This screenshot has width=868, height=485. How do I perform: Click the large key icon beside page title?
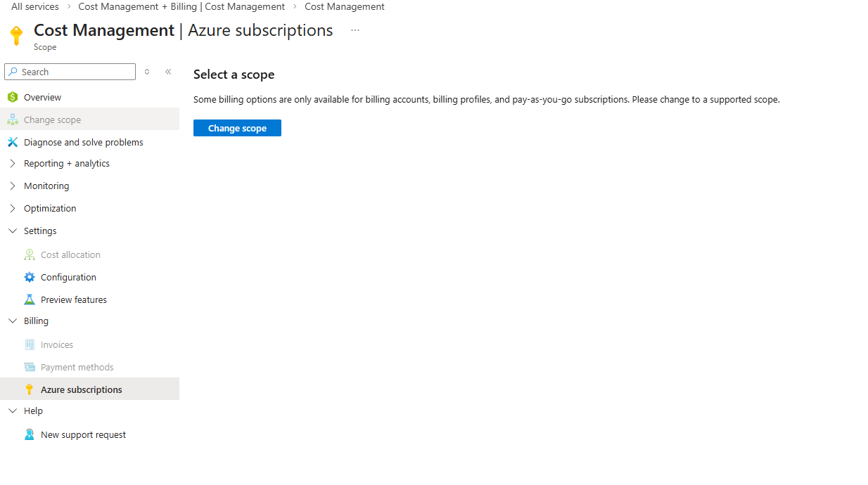[17, 35]
